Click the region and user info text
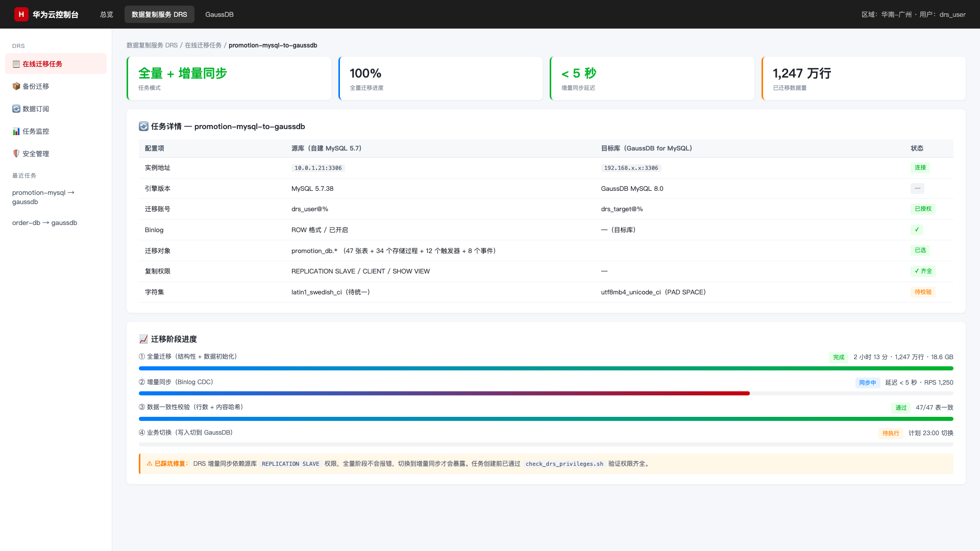Image resolution: width=980 pixels, height=551 pixels. pos(914,14)
